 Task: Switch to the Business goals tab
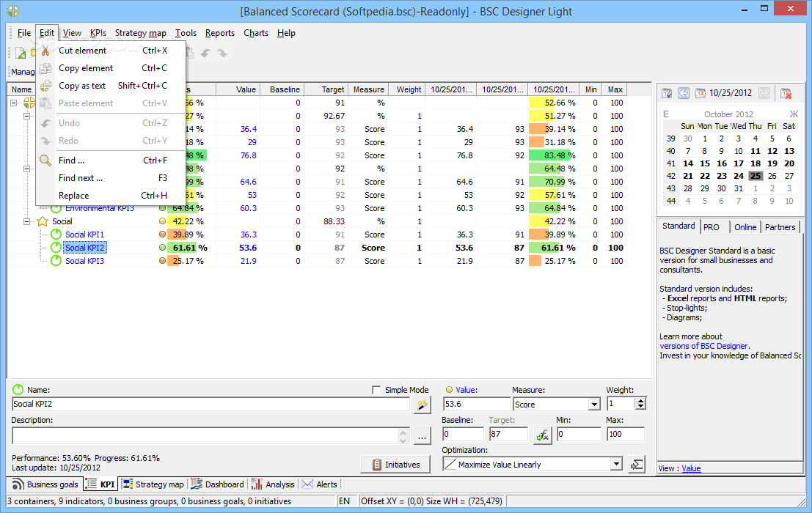pyautogui.click(x=45, y=484)
